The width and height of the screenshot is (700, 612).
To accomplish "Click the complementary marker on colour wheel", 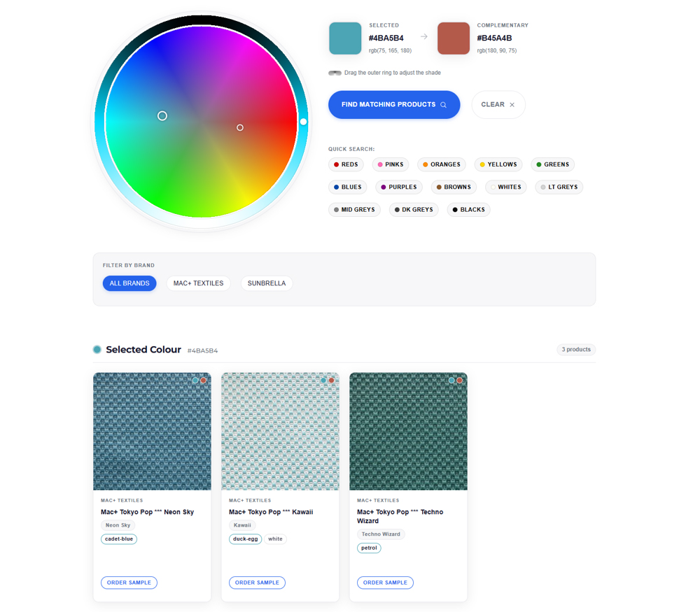I will pos(240,127).
